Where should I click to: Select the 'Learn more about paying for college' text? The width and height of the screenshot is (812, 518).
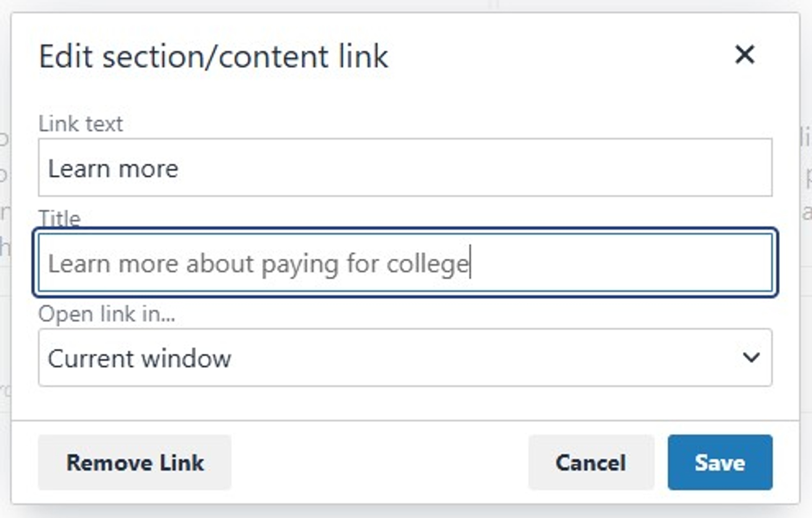258,264
